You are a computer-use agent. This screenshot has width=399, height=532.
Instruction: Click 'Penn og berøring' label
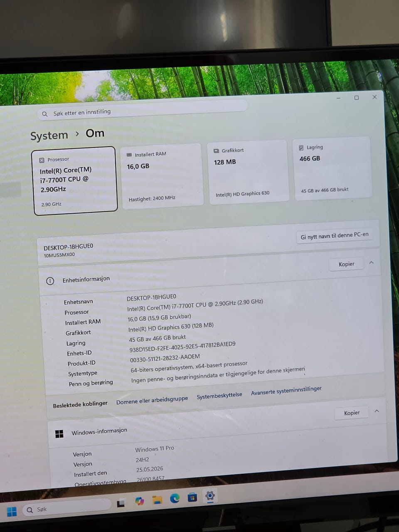point(91,383)
